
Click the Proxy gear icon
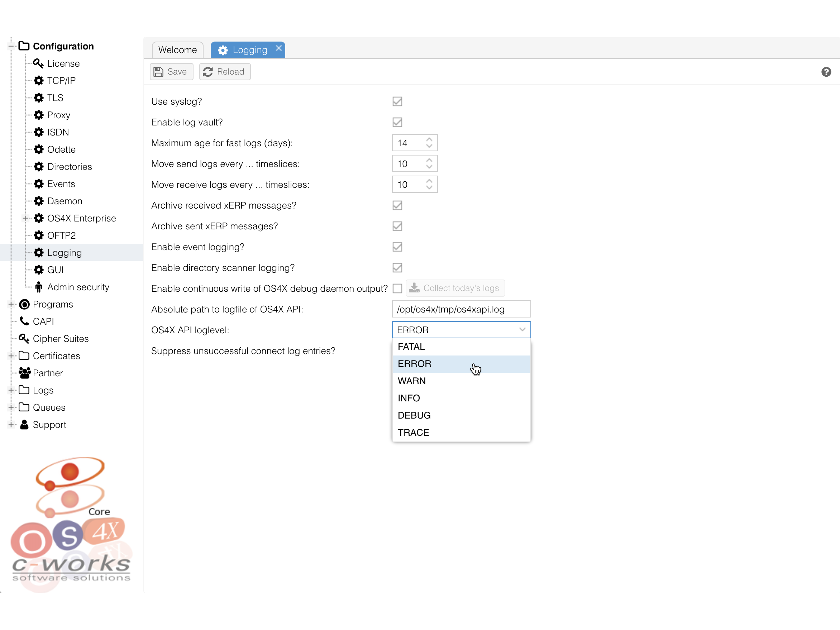pos(38,115)
